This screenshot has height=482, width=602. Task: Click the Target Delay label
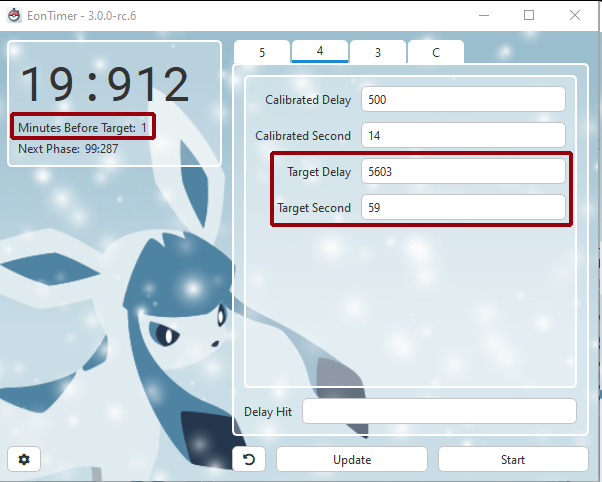[319, 172]
